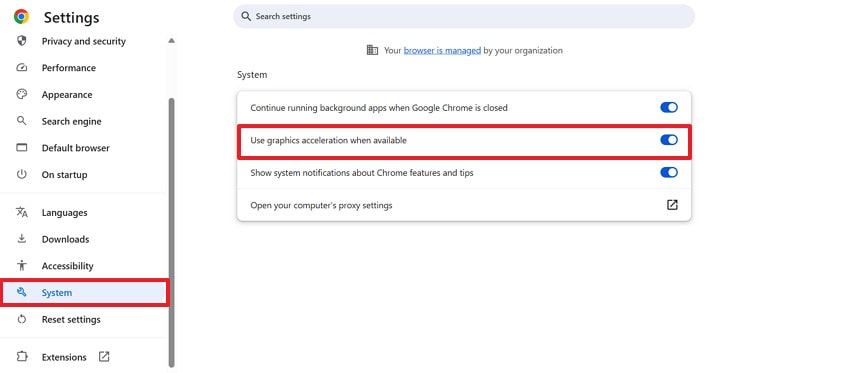
Task: Click the Appearance palette icon
Action: click(x=22, y=94)
